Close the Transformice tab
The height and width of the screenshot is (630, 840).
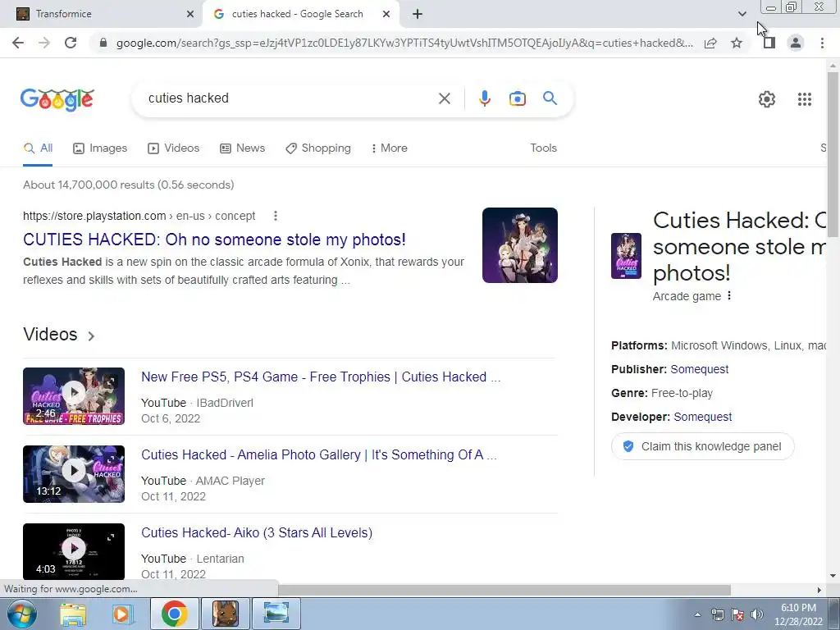click(x=190, y=14)
